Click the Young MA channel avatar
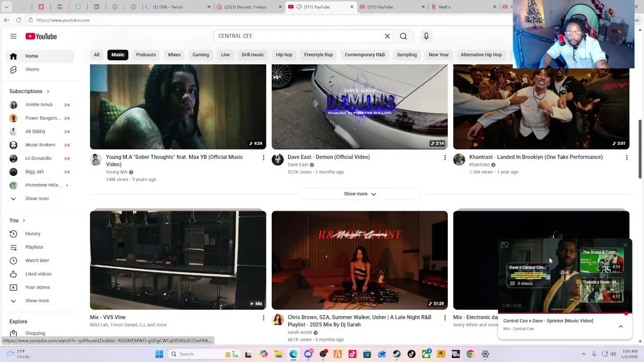The height and width of the screenshot is (362, 644). pyautogui.click(x=96, y=160)
